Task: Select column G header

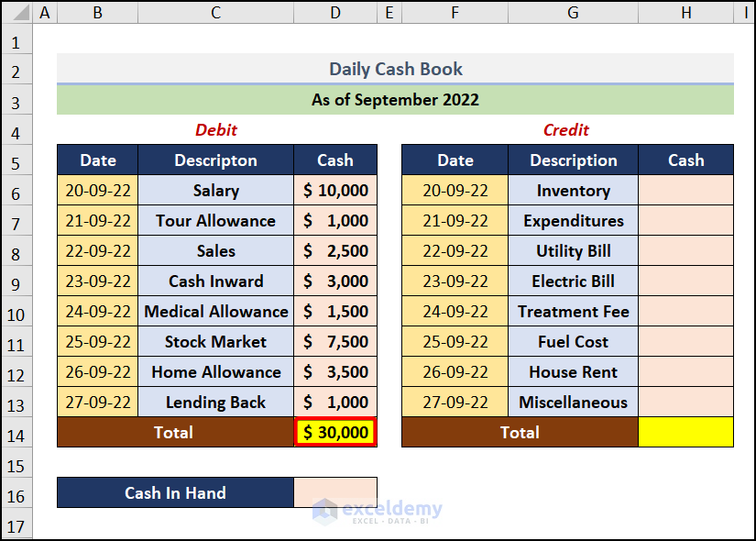Action: coord(573,13)
